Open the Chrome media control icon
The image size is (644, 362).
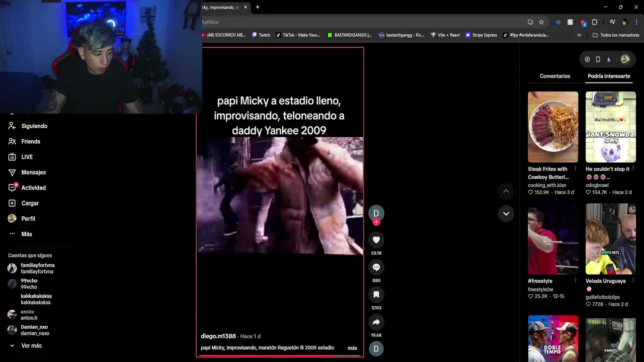tap(612, 22)
